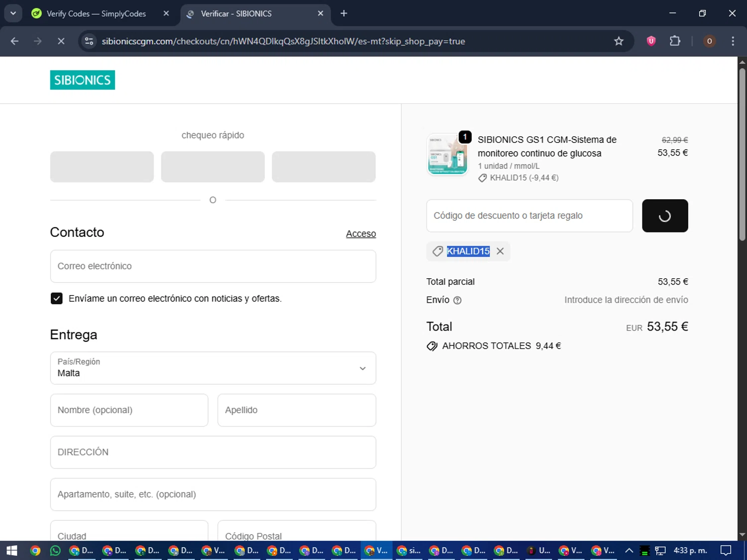Go back to the previous page
The height and width of the screenshot is (560, 747).
point(14,41)
